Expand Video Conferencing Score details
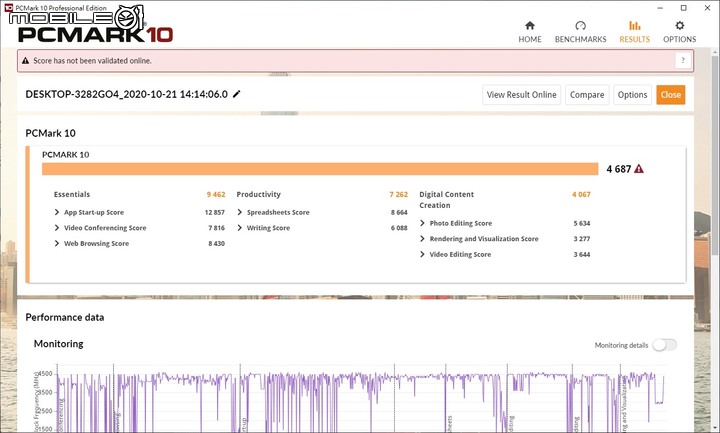 pyautogui.click(x=57, y=228)
